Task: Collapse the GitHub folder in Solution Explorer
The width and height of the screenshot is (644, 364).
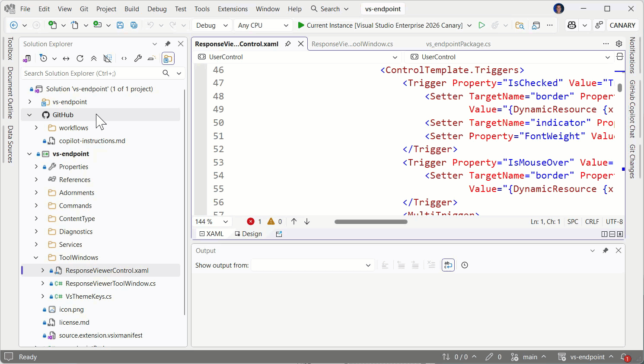Action: (29, 115)
